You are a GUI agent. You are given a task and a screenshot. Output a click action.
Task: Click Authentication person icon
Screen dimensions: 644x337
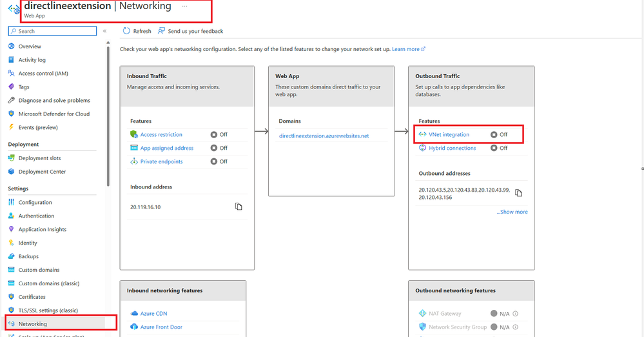[11, 216]
